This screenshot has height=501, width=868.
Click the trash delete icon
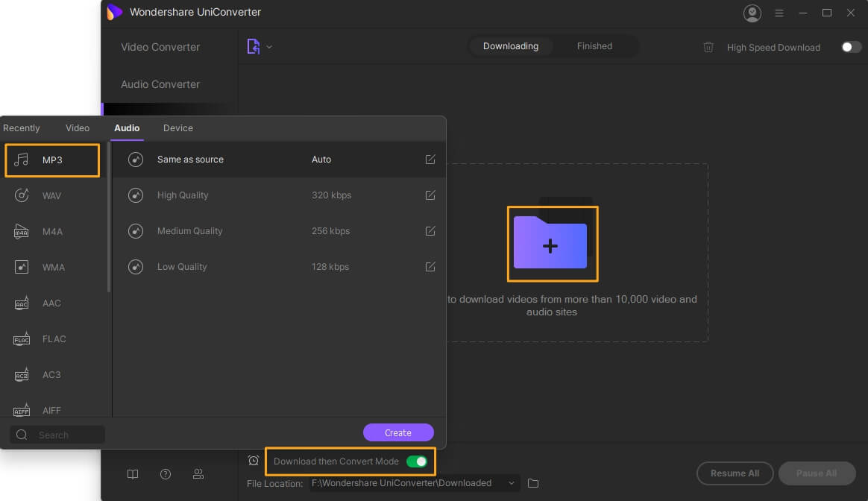pyautogui.click(x=708, y=47)
